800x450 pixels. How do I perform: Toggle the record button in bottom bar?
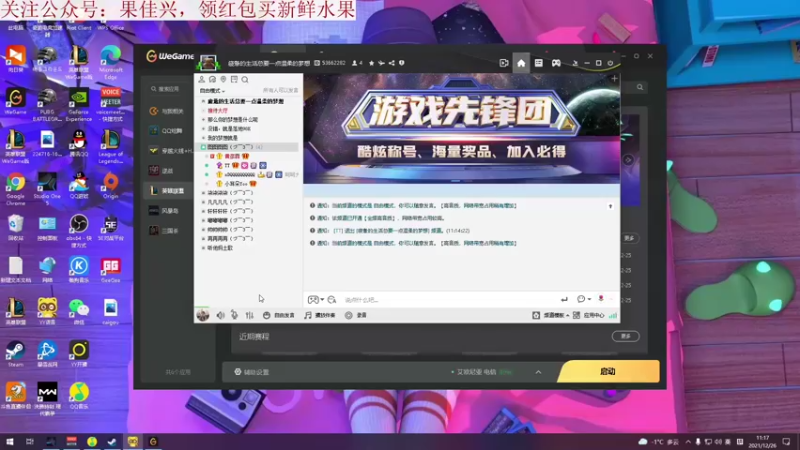click(x=356, y=315)
